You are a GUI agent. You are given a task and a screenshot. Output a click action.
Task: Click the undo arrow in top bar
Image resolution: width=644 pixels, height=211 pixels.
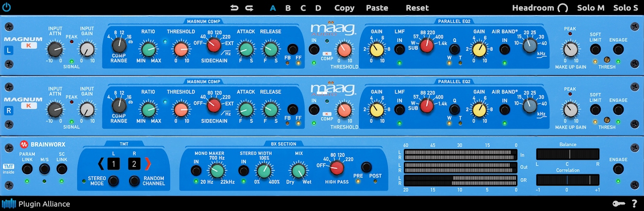click(235, 8)
